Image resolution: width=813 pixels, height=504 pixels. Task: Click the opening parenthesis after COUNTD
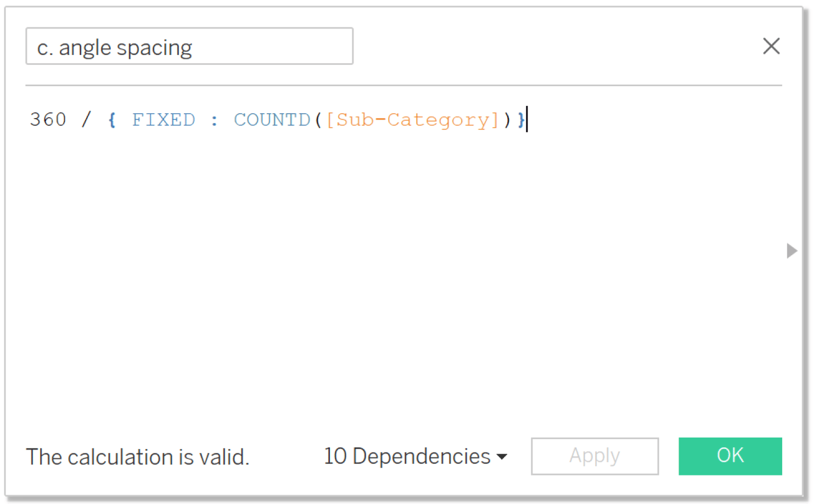click(x=318, y=120)
